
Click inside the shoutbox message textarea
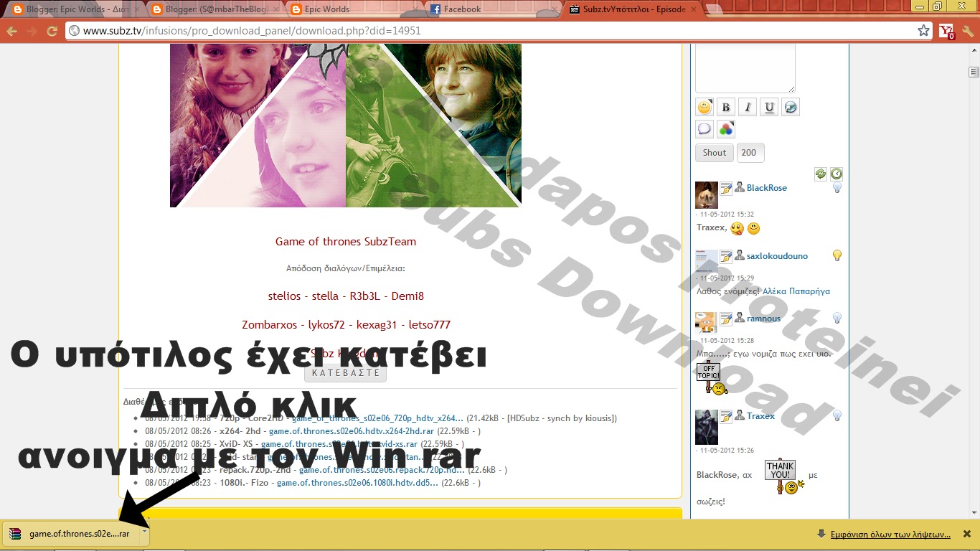tap(745, 68)
